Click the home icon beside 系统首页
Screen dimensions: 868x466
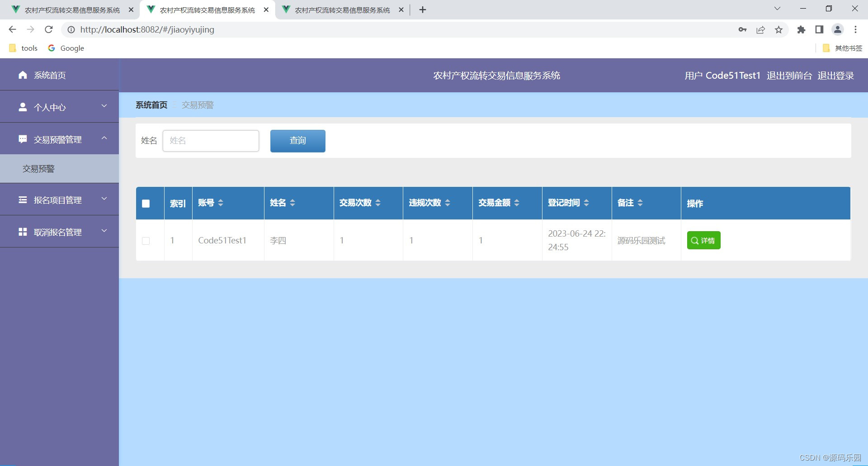pos(23,75)
